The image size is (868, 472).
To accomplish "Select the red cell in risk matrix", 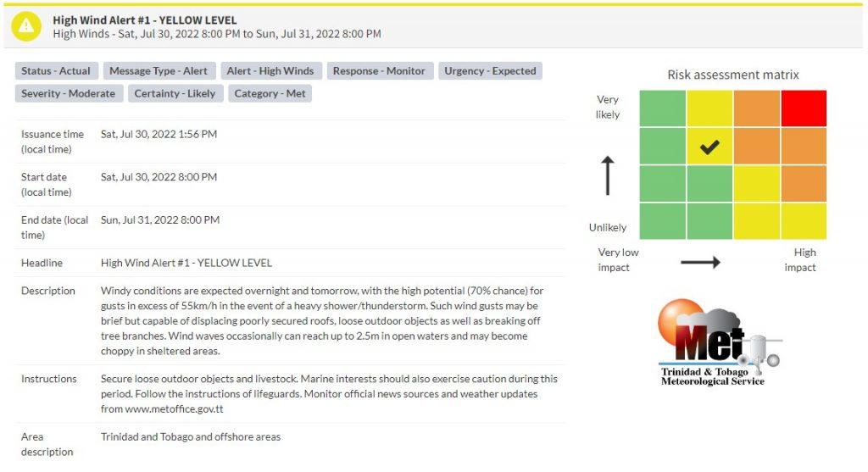I will pos(804,108).
